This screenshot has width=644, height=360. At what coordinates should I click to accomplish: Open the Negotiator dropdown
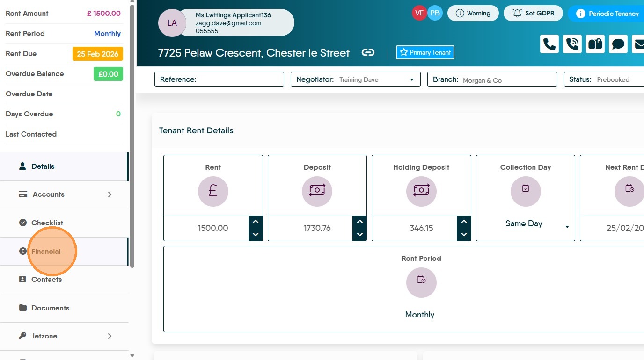pos(356,79)
